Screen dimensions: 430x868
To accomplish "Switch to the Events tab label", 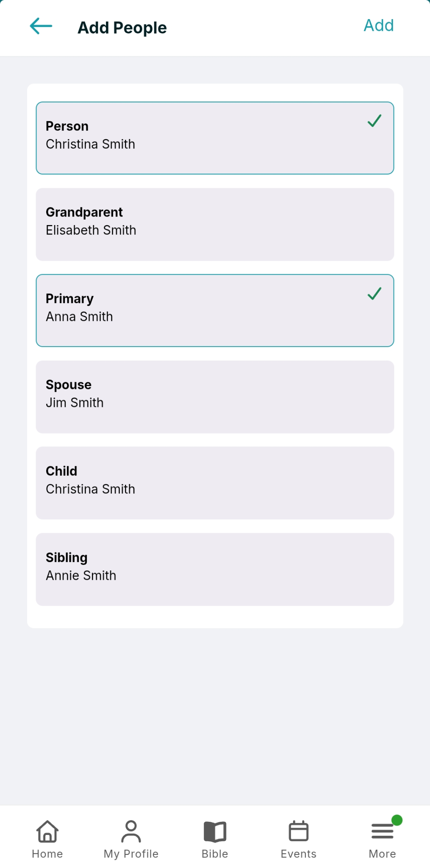I will [x=299, y=854].
